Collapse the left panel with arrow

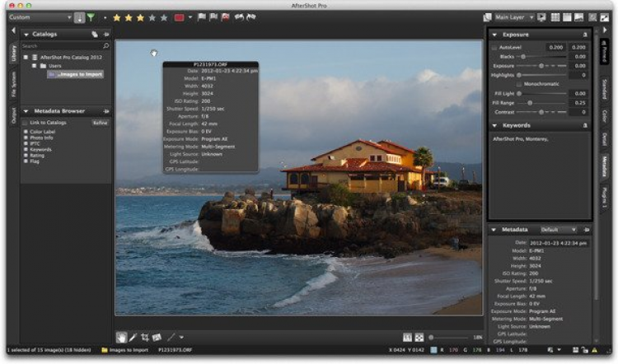coord(13,30)
